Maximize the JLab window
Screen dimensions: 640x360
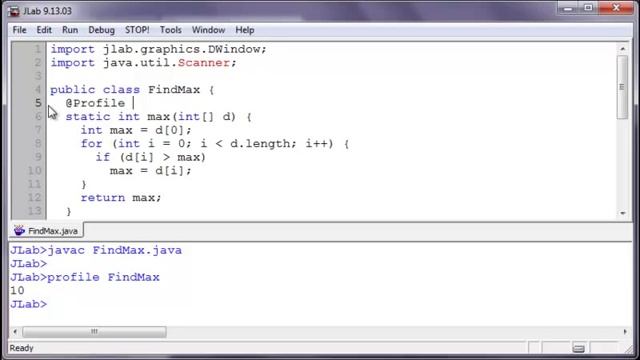click(588, 8)
